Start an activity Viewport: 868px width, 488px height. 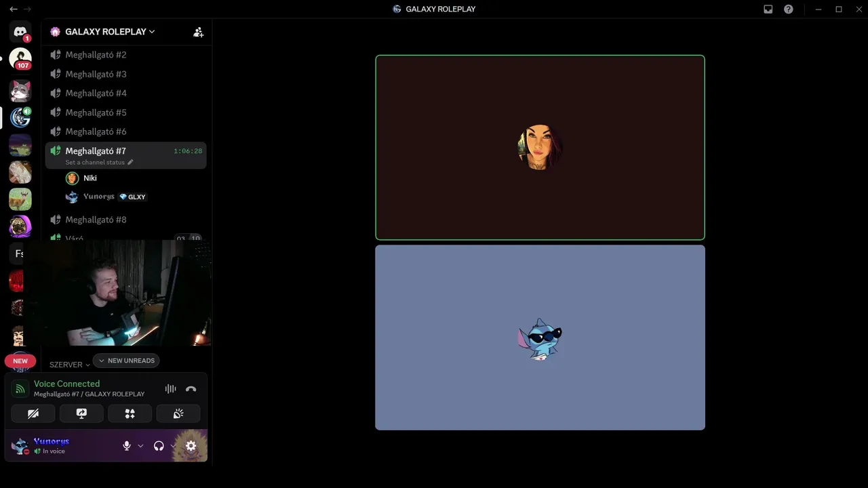pyautogui.click(x=130, y=413)
